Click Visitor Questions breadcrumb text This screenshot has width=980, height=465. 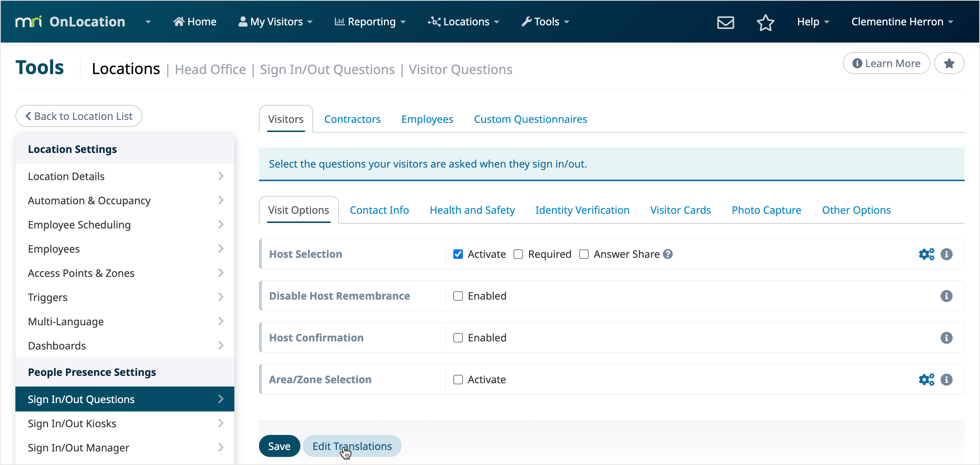click(460, 70)
